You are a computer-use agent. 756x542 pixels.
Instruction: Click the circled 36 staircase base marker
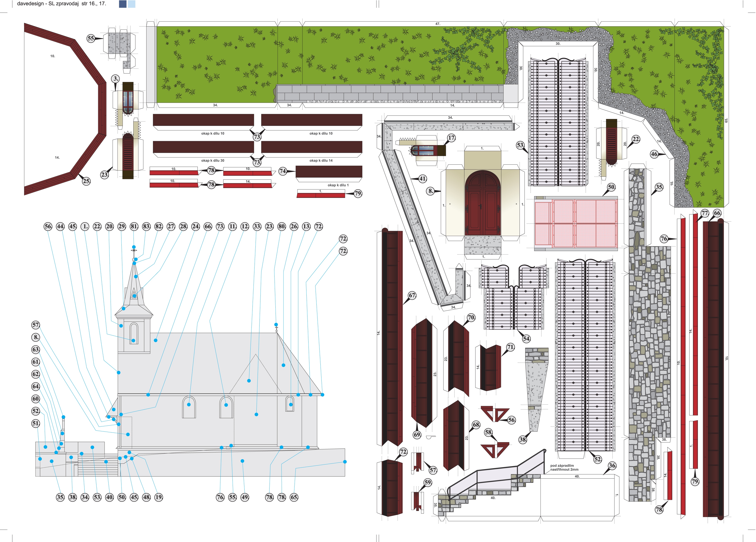point(612,466)
